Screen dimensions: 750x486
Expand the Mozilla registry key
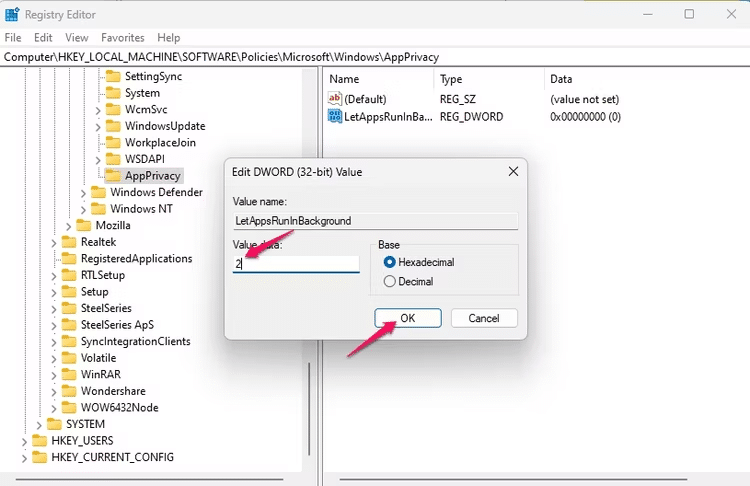[x=68, y=226]
